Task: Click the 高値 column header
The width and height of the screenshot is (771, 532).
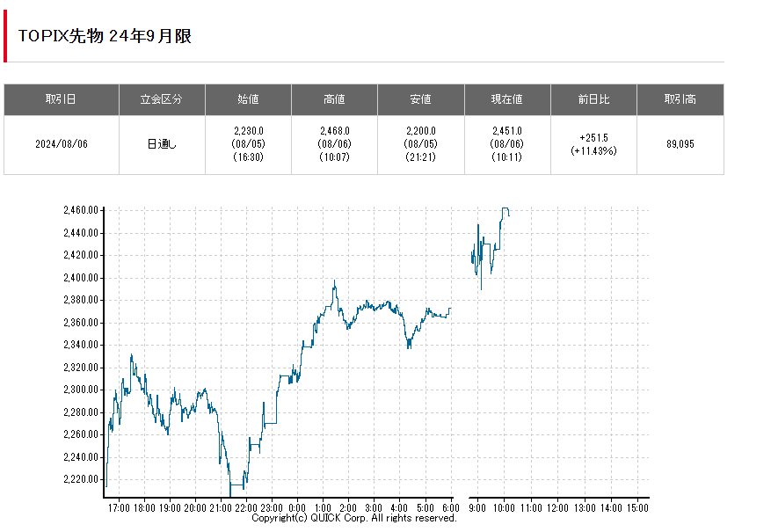Action: 334,99
